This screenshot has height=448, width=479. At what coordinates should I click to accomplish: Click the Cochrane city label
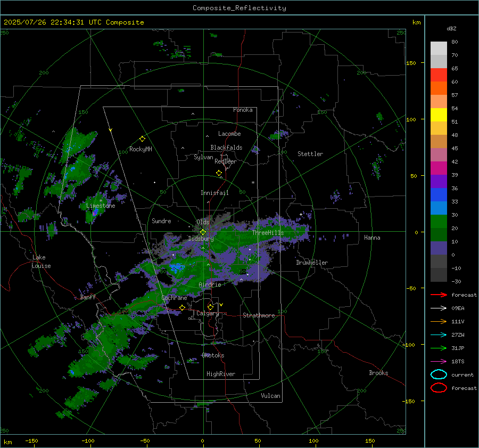click(x=174, y=298)
